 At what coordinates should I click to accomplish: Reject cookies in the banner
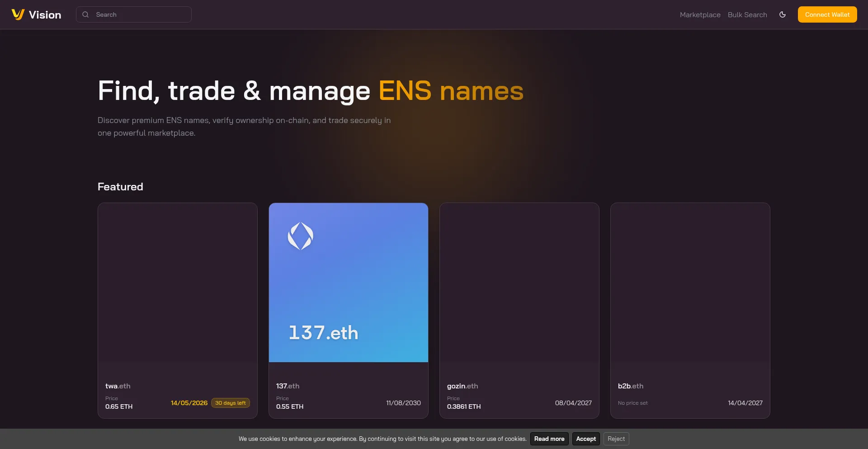point(616,439)
